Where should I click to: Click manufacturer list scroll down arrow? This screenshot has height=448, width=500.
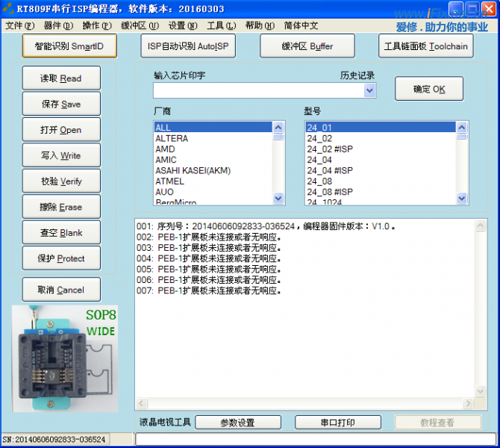click(x=278, y=198)
